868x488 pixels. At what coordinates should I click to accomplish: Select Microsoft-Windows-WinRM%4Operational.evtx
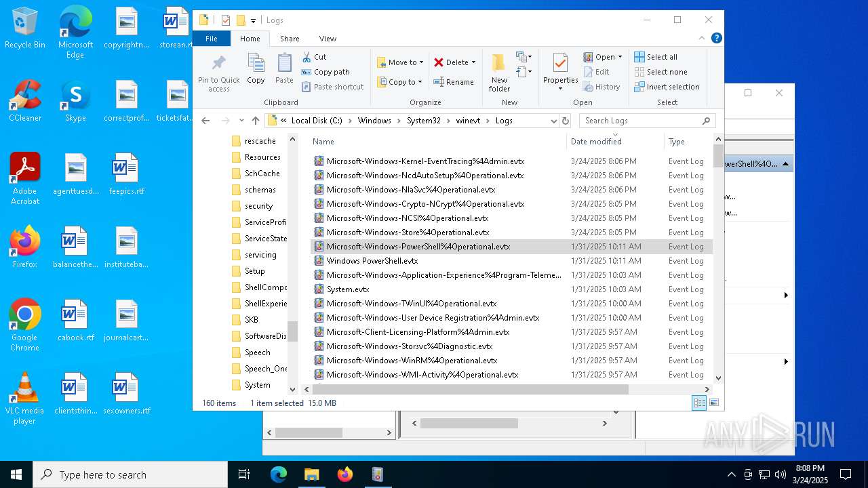[412, 361]
